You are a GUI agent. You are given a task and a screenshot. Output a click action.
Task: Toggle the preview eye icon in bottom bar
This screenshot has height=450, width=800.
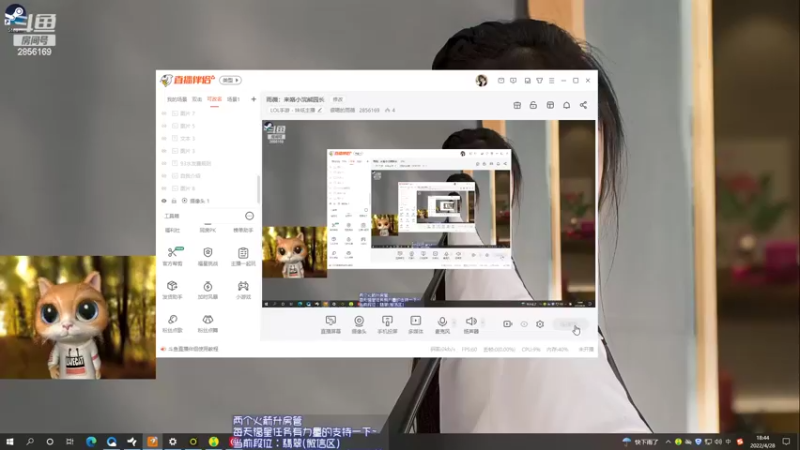tap(524, 324)
